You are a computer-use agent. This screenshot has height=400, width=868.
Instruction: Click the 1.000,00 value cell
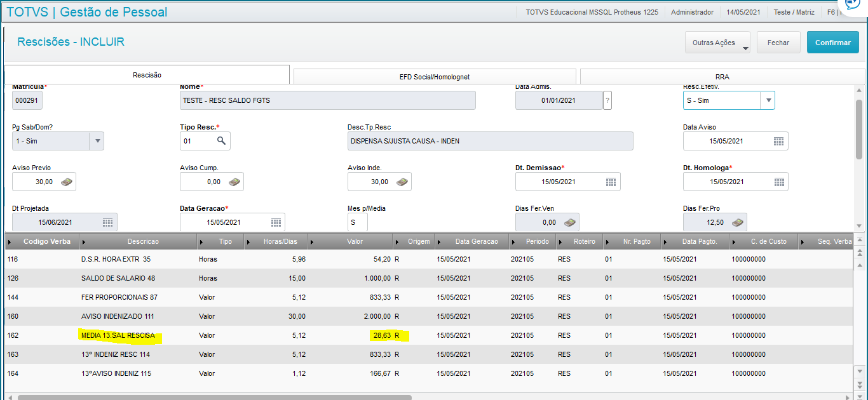click(x=377, y=278)
